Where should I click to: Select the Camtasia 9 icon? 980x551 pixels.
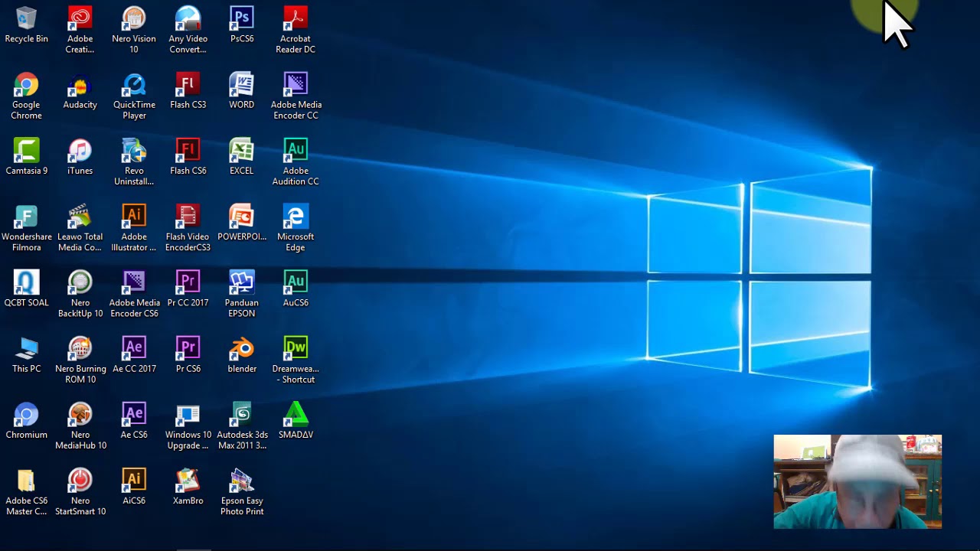[x=26, y=150]
